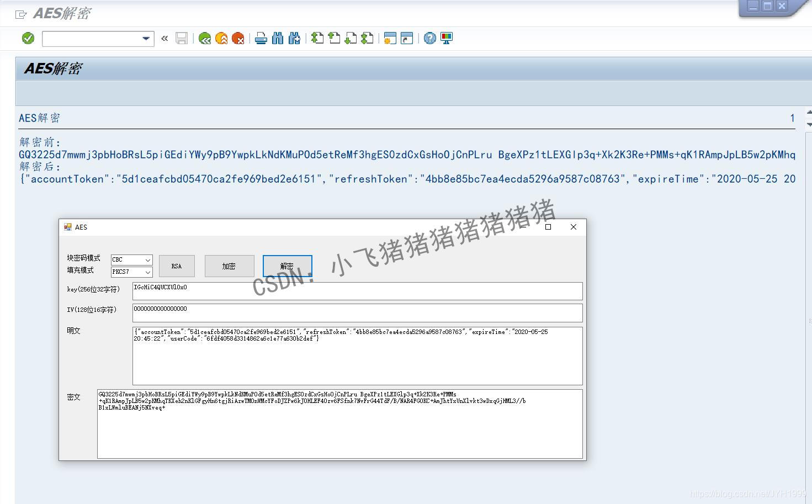Click the Find Next icon
The height and width of the screenshot is (504, 812).
(x=294, y=38)
